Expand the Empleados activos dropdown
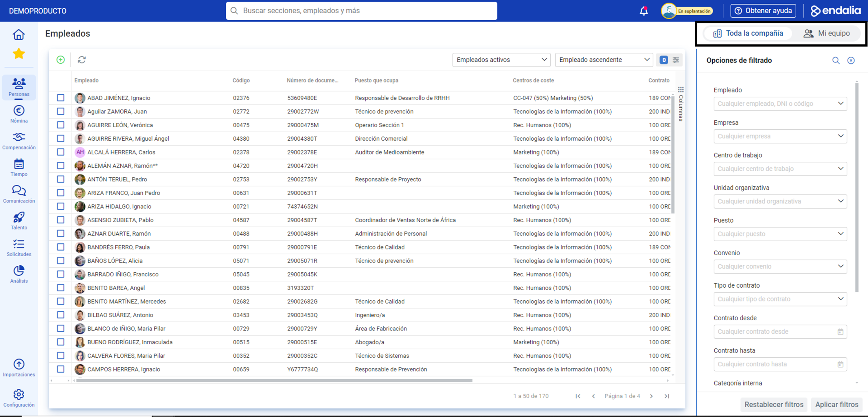The height and width of the screenshot is (417, 868). (501, 60)
